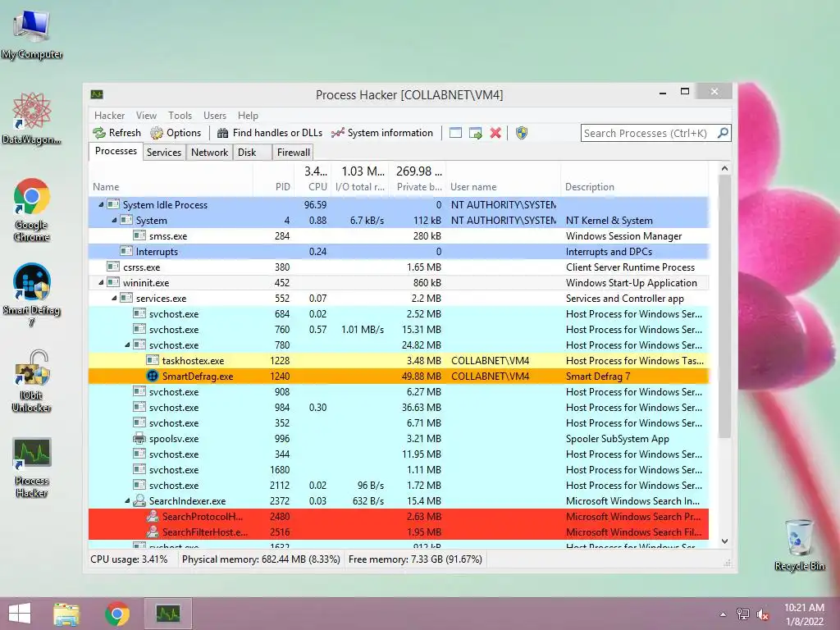Click Process Hacker taskbar button
This screenshot has width=840, height=630.
(x=168, y=614)
